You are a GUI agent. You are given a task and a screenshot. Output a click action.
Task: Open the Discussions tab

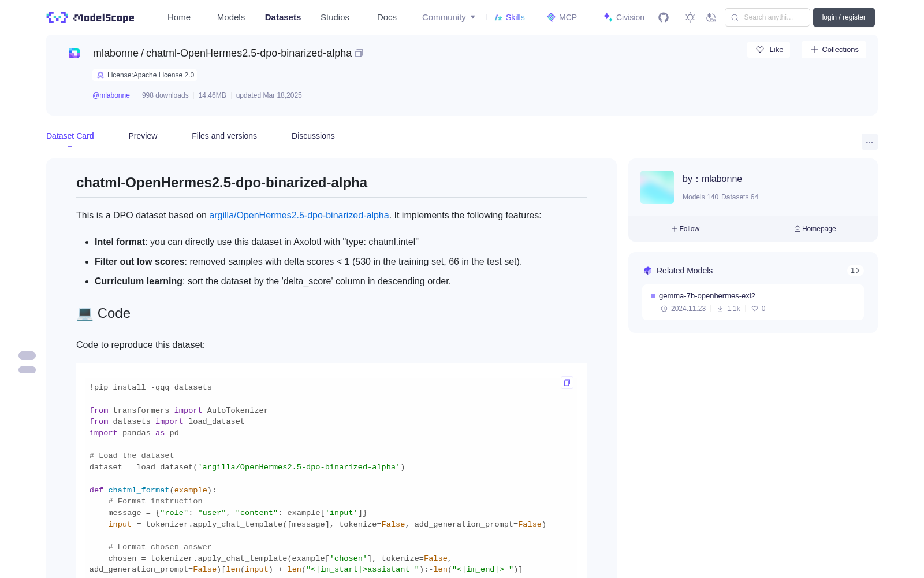tap(313, 136)
